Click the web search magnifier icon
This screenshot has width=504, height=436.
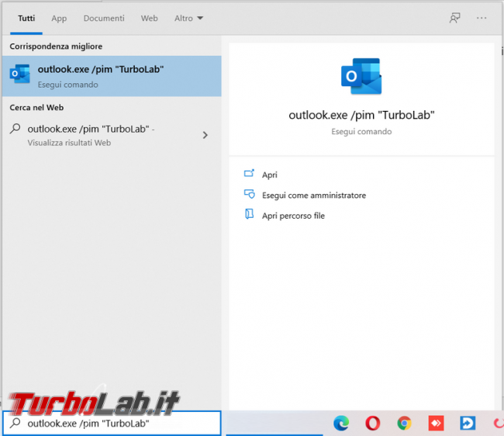[15, 129]
